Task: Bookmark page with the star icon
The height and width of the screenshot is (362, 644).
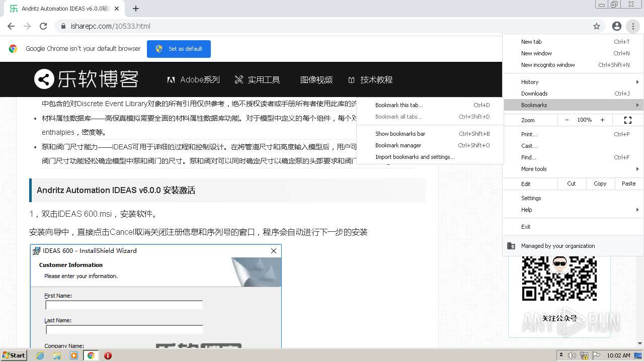Action: pyautogui.click(x=597, y=26)
